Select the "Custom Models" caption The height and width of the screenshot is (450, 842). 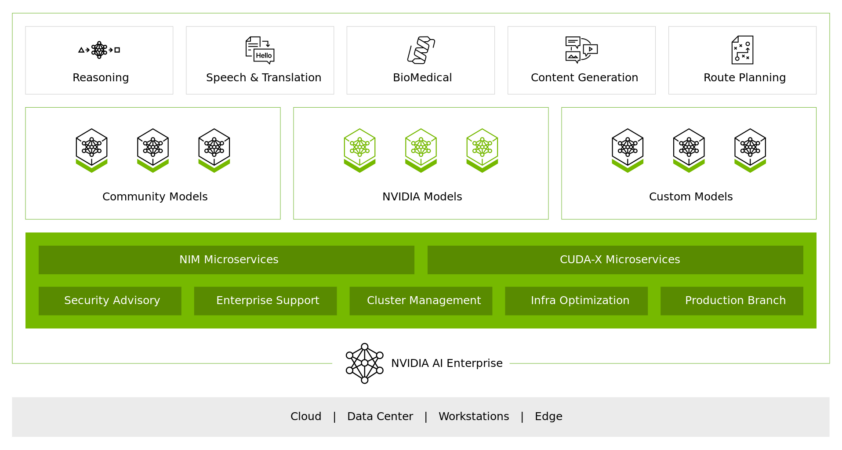pos(691,197)
